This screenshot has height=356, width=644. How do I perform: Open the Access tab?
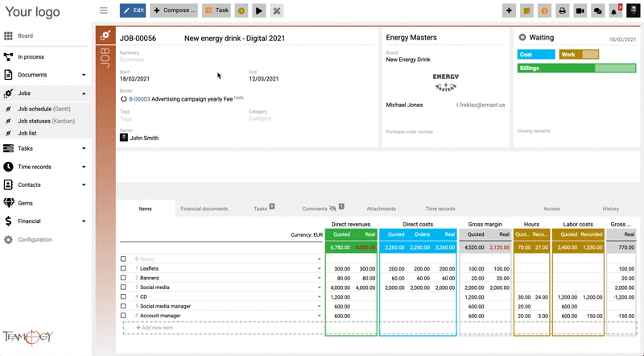[551, 209]
